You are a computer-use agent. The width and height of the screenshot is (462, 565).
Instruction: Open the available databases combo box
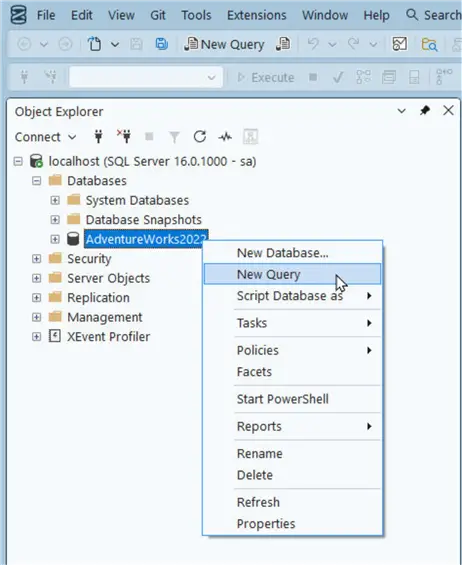click(146, 77)
